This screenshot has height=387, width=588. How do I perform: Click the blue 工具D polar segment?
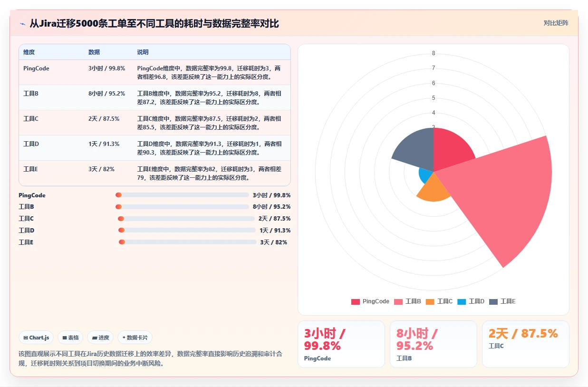pos(426,175)
